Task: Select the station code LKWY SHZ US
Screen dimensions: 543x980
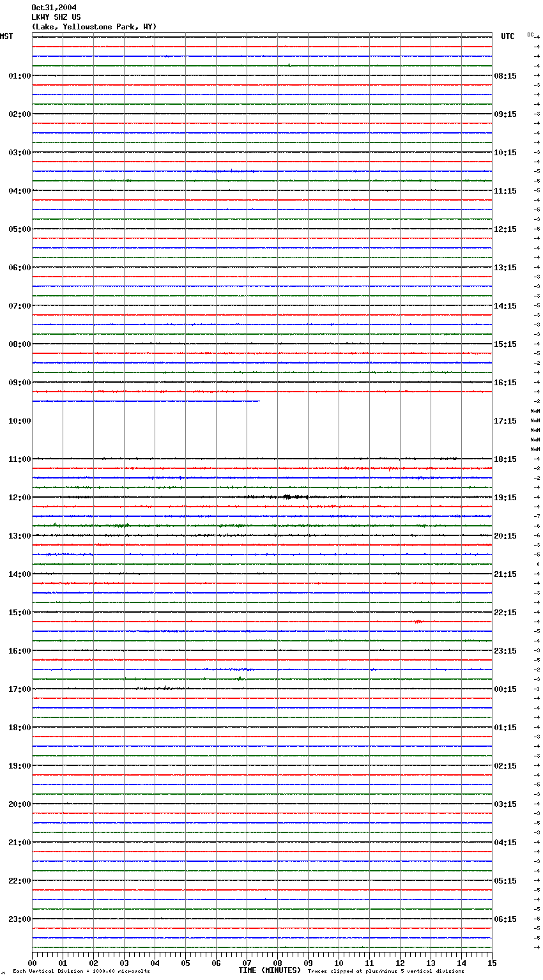Action: 56,17
